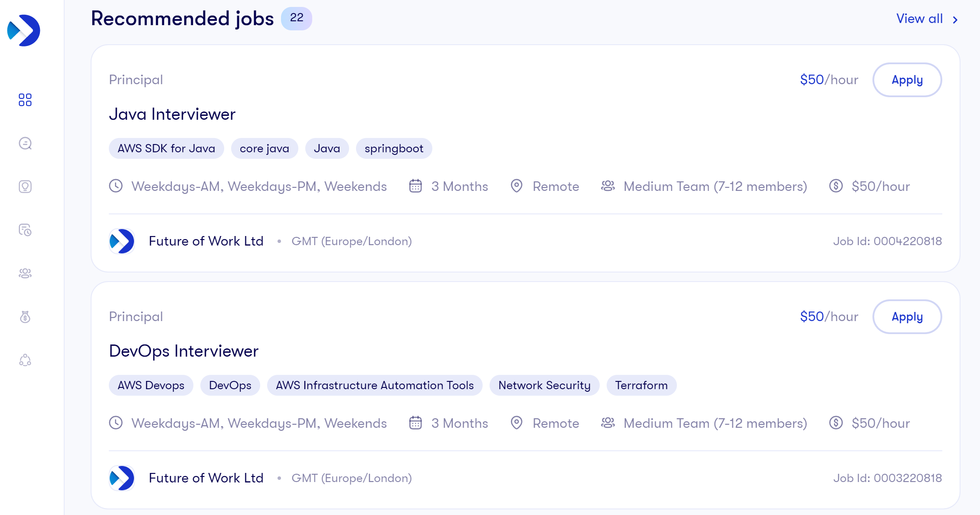Screen dimensions: 980x515
Task: Expand all jobs with View all chevron
Action: point(955,20)
